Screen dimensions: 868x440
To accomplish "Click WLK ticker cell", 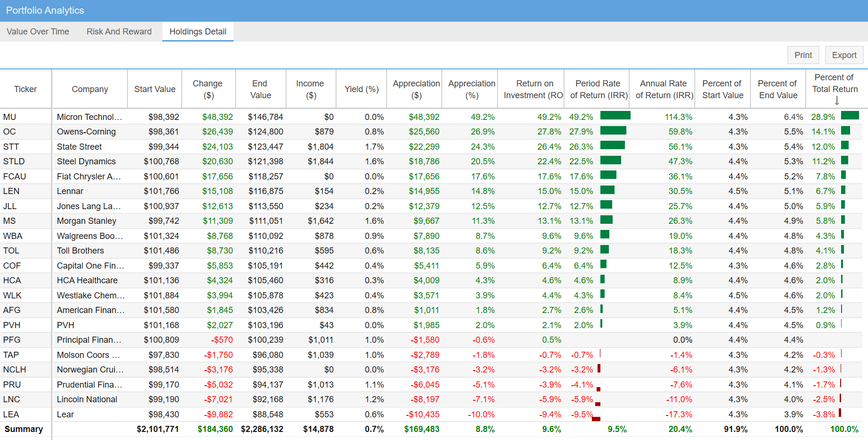I will click(25, 296).
